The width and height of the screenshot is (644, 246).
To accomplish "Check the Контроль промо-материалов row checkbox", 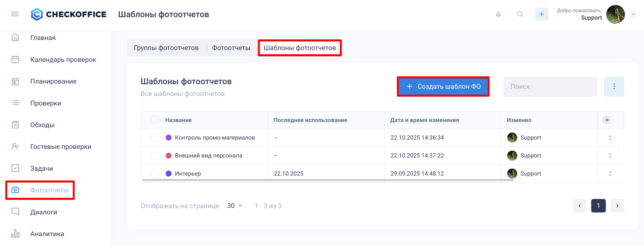I will coord(155,138).
